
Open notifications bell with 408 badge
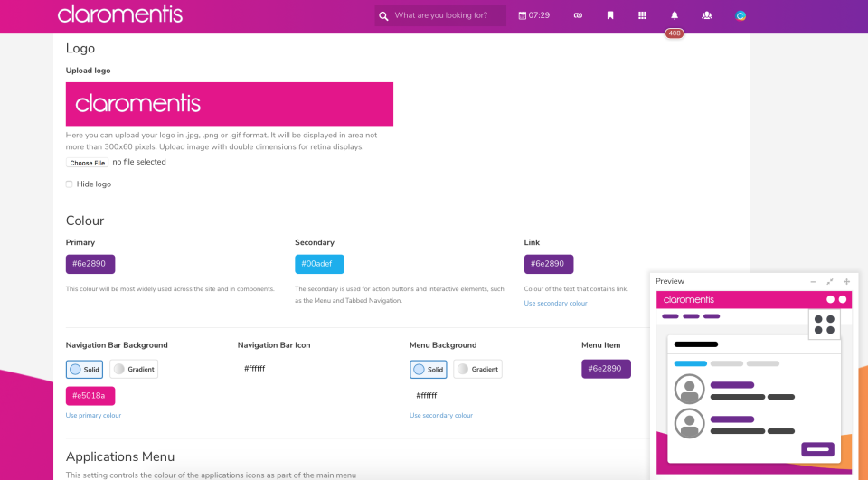click(x=675, y=15)
